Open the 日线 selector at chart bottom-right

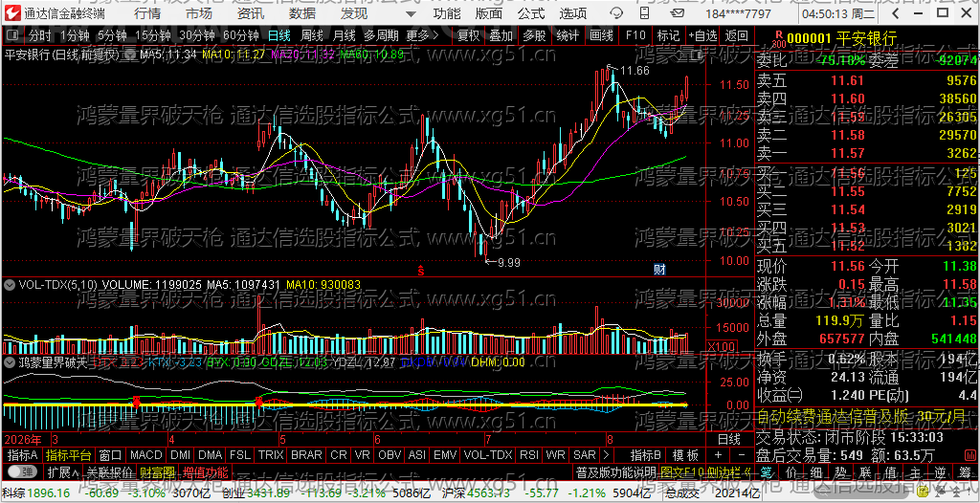(x=728, y=439)
